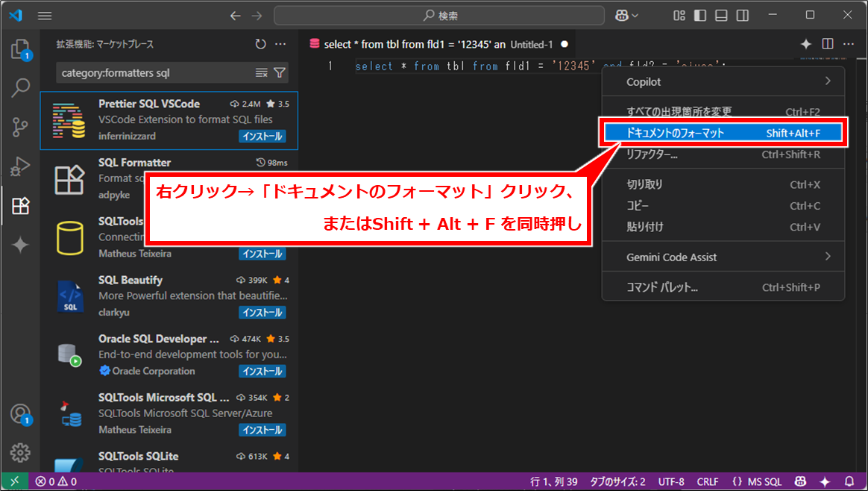Click the SQLTools SQLite extension name
Viewport: 868px width, 491px height.
click(x=139, y=456)
